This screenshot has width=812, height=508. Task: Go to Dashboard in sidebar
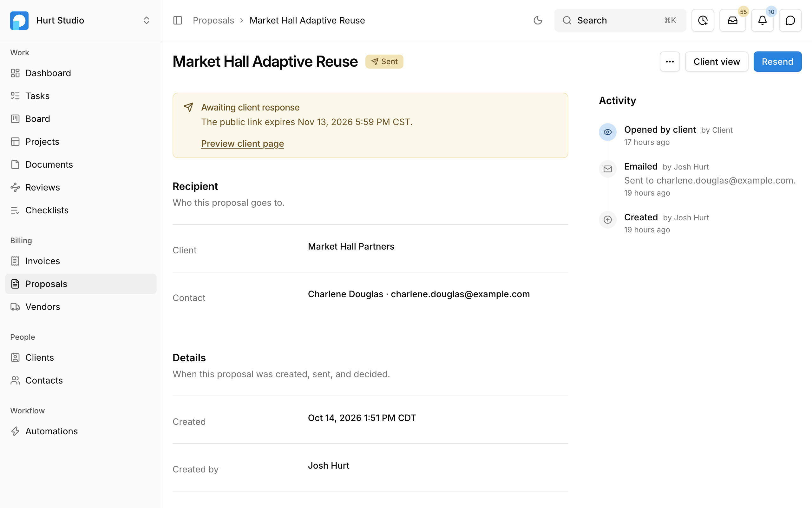(81, 73)
